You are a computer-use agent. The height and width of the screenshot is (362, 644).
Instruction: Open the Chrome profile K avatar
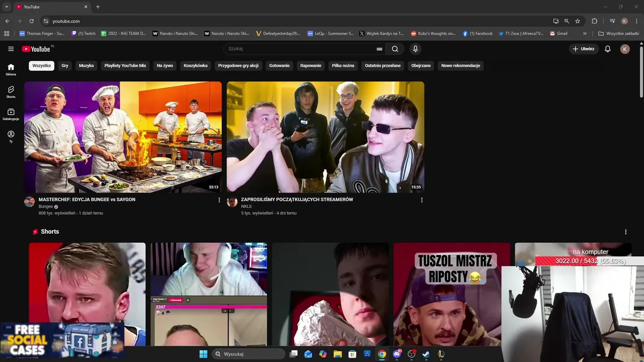[x=624, y=21]
